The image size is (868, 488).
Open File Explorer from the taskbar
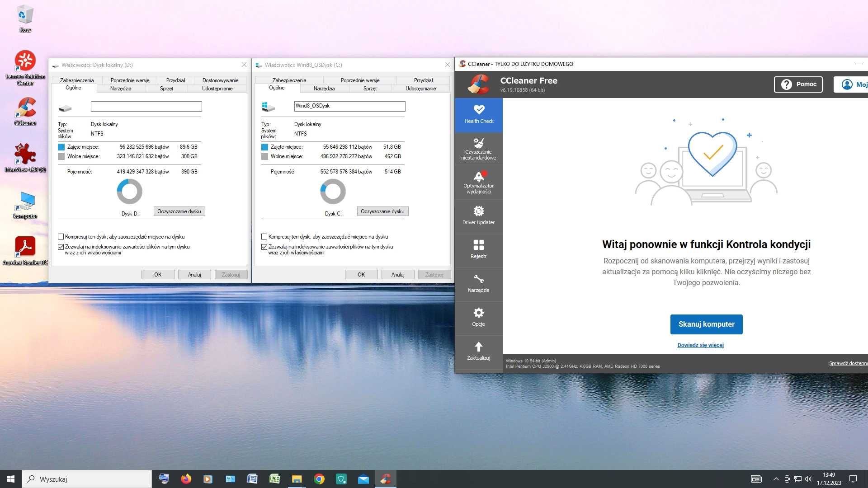point(297,479)
